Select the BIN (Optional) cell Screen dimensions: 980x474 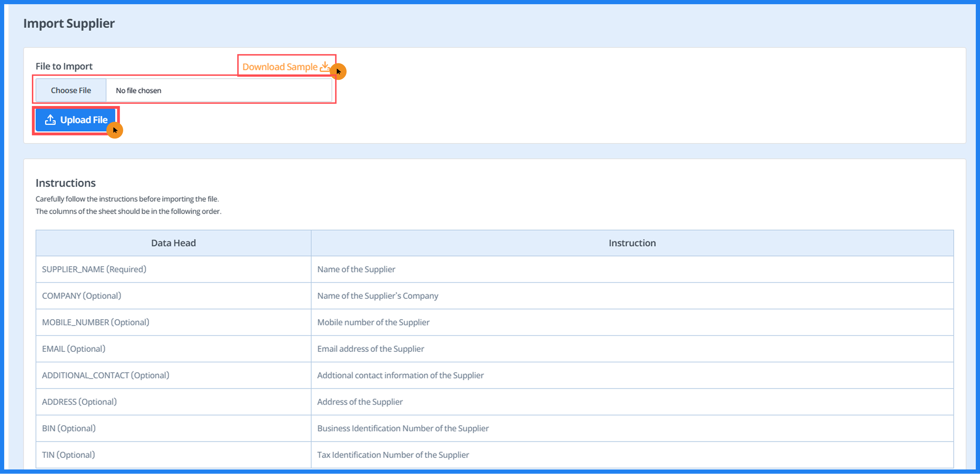[x=69, y=429]
